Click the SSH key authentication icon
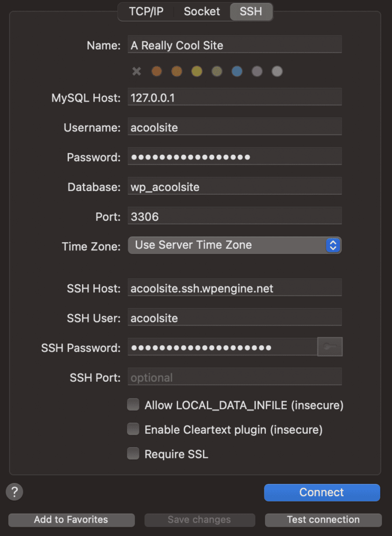Viewport: 392px width, 536px height. click(x=330, y=346)
